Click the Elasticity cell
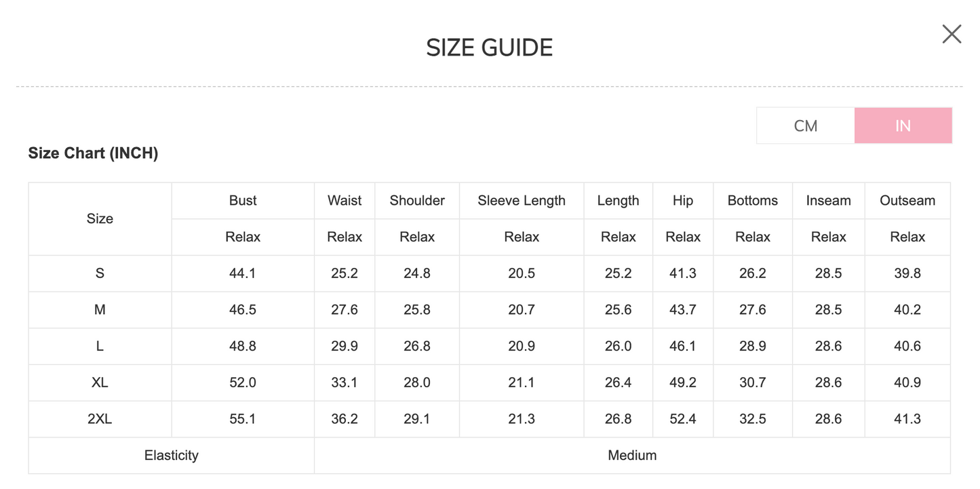Viewport: 980px width, 489px height. [x=171, y=455]
